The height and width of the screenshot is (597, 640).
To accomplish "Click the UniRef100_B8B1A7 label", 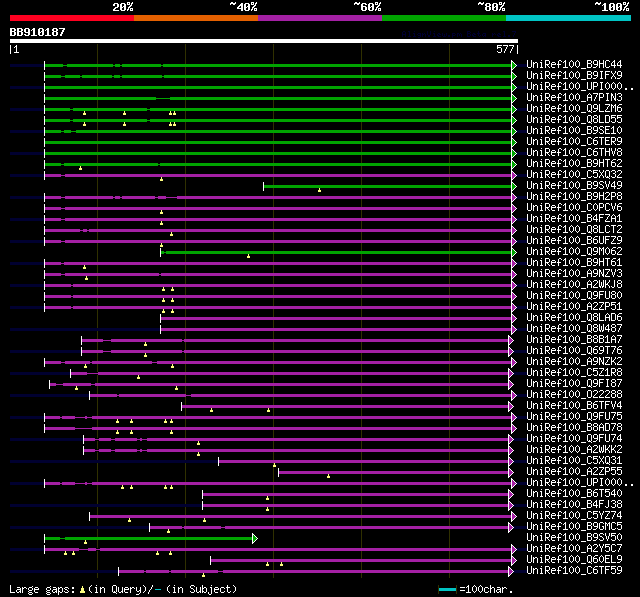I will tap(574, 340).
